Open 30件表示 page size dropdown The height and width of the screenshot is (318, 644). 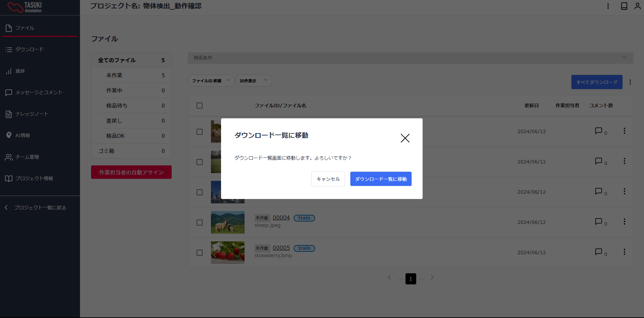click(254, 81)
